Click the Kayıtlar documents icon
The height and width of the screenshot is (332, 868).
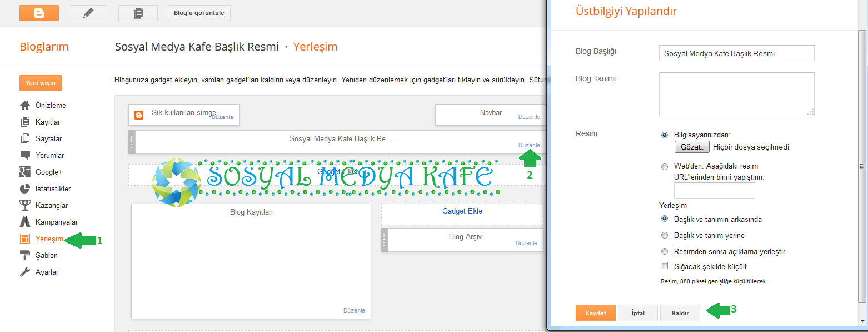[x=25, y=122]
